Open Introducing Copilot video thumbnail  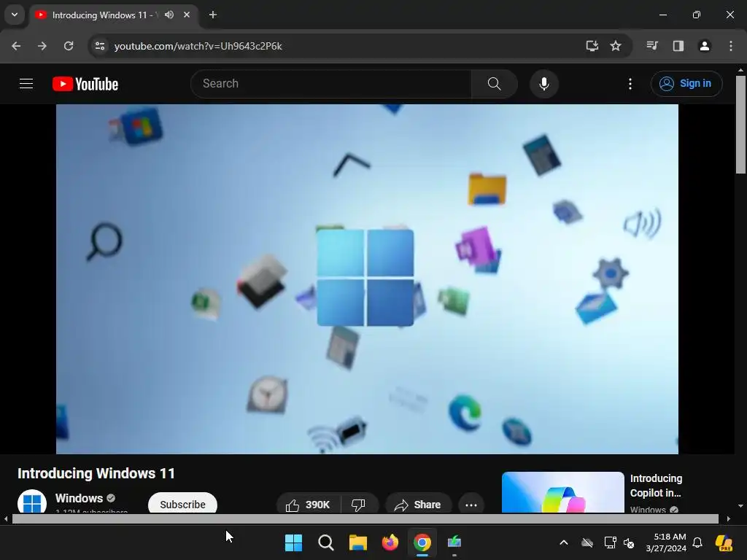coord(562,492)
